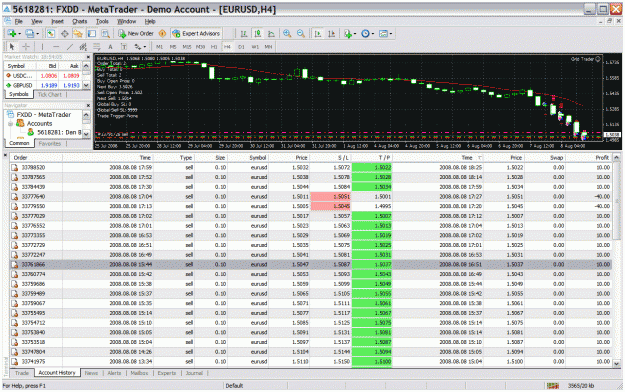This screenshot has height=392, width=625.
Task: Open the Journal tab
Action: click(194, 373)
